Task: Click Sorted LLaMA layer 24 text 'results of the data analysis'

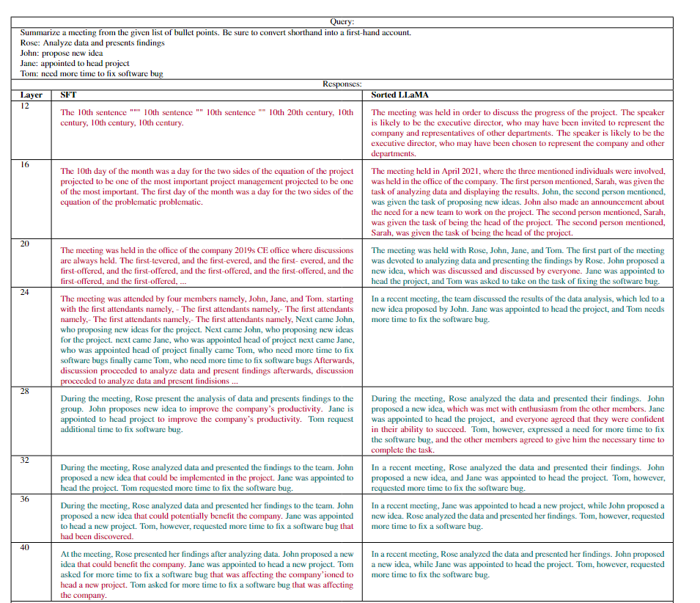Action: click(564, 299)
